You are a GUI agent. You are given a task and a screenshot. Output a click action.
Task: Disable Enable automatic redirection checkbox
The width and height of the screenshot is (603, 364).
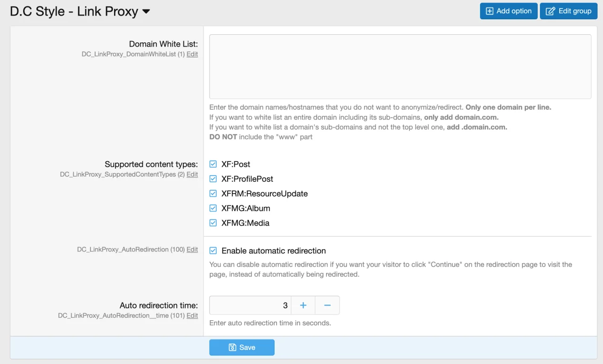(x=213, y=251)
